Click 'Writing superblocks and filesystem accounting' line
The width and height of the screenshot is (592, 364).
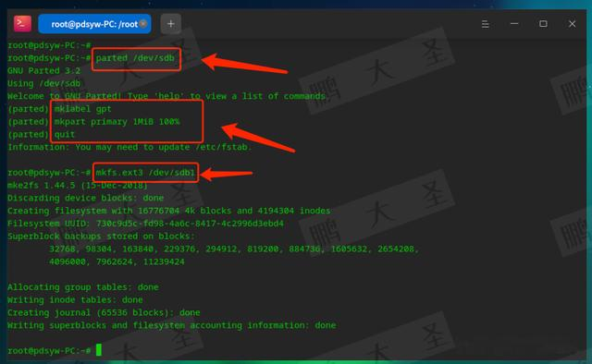[x=172, y=325]
